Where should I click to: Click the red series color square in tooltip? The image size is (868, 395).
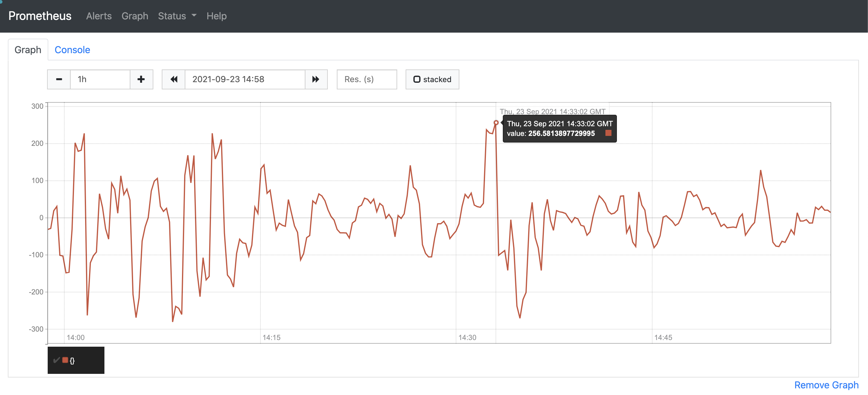click(608, 133)
